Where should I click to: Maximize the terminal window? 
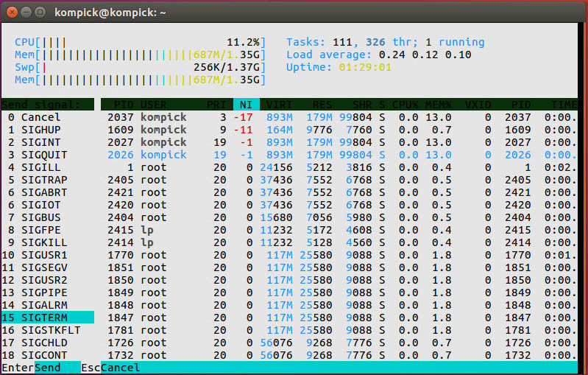point(40,13)
